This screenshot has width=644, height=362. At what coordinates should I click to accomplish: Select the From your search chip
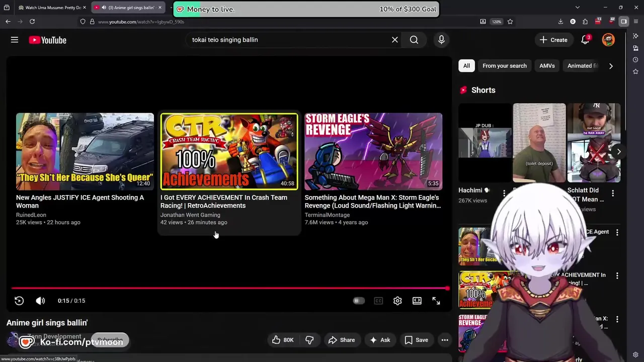click(505, 66)
